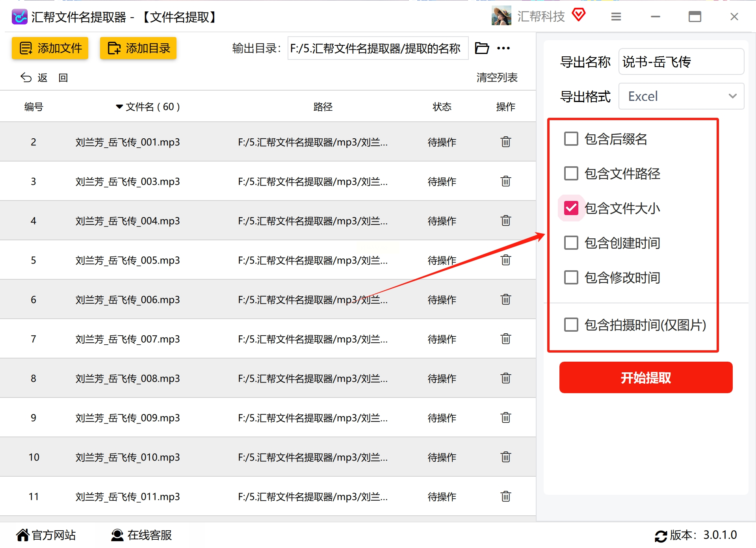Viewport: 756px width, 548px height.
Task: Uncheck the 包含文件大小 checkbox
Action: [571, 208]
